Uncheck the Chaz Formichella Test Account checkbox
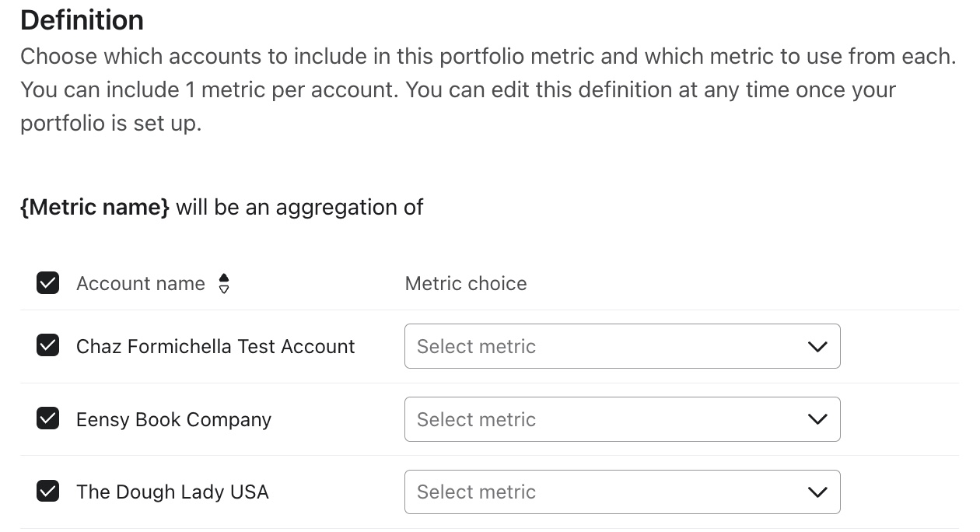980x532 pixels. (x=48, y=345)
